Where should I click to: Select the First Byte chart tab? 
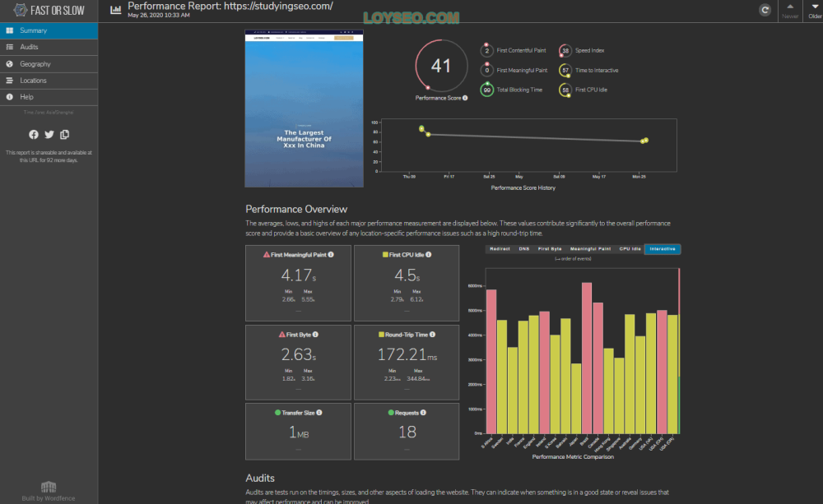click(x=550, y=249)
